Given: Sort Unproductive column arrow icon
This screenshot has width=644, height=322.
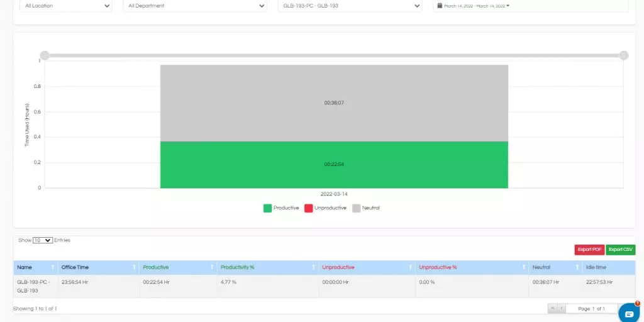Looking at the screenshot, I should (x=411, y=267).
